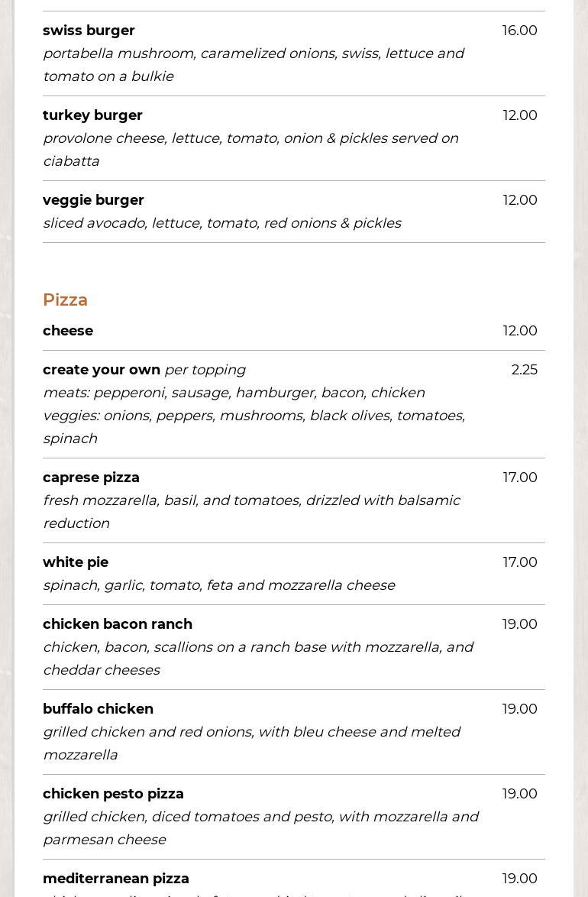Click the chicken bacon ranch title
Viewport: 588px width, 897px height.
(x=118, y=624)
